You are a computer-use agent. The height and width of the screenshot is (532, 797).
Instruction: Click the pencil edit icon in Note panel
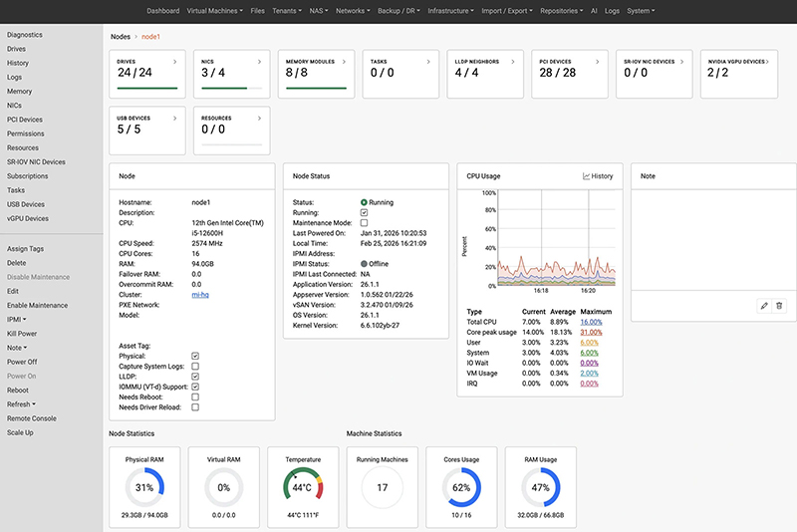(764, 306)
